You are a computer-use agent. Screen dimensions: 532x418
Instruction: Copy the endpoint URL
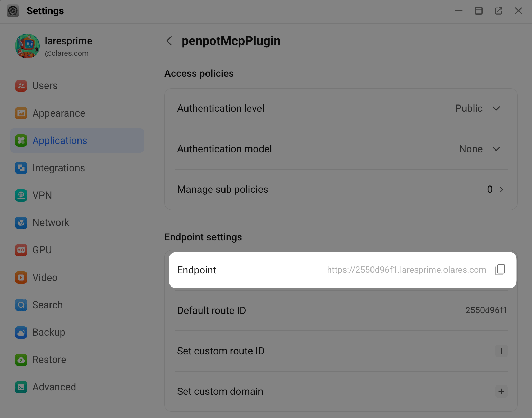point(500,270)
